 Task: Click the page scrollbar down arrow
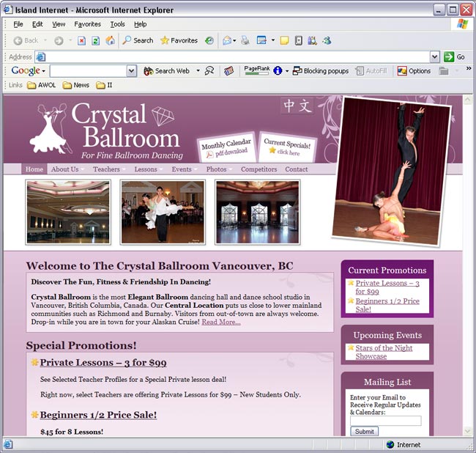[467, 431]
